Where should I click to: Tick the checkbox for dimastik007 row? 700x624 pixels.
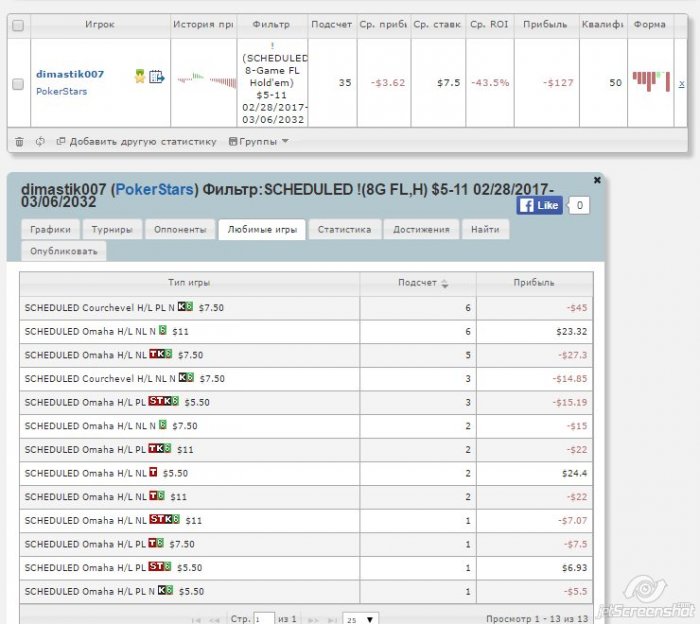[x=18, y=84]
